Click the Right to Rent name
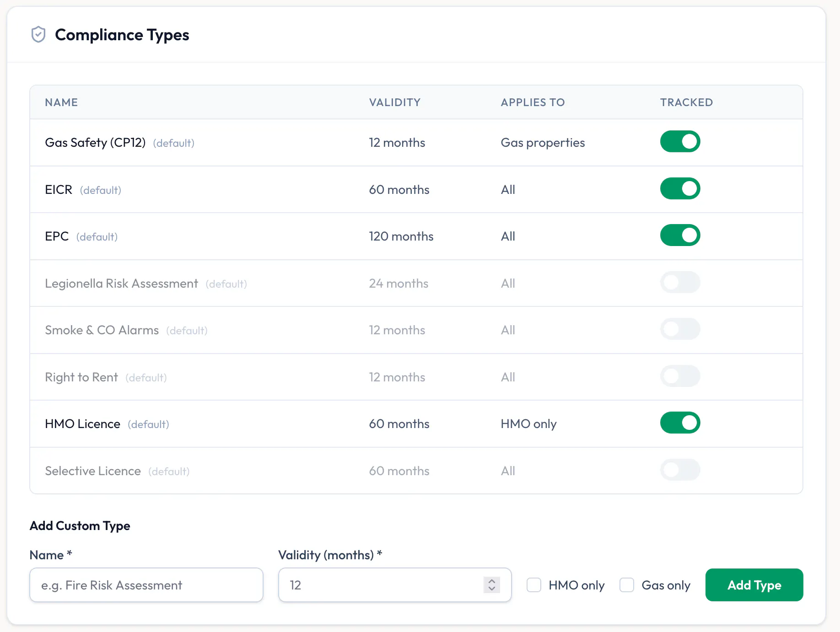Image resolution: width=840 pixels, height=632 pixels. point(81,377)
